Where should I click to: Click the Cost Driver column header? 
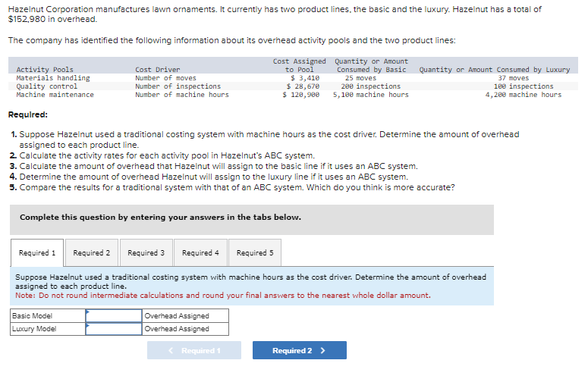(x=158, y=70)
